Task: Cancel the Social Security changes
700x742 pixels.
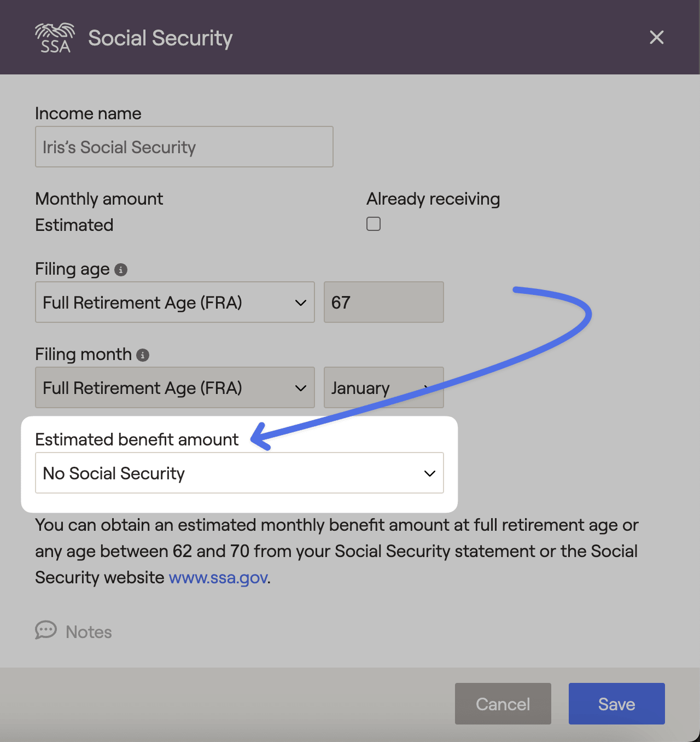Action: pos(503,704)
